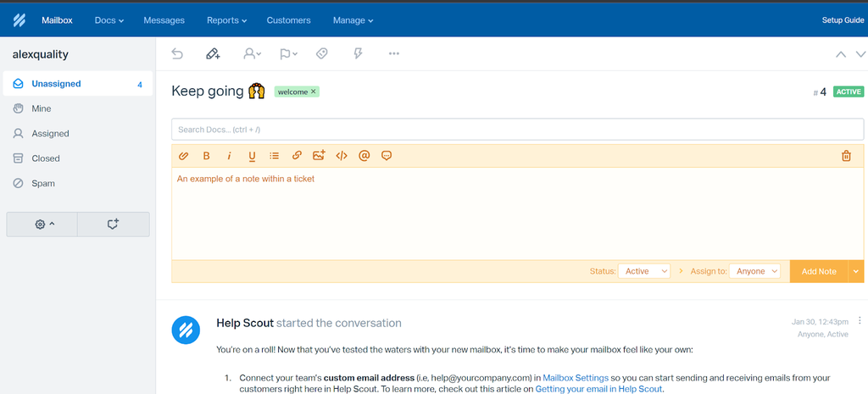Open the Manage menu
Viewport: 868px width, 394px height.
[x=353, y=20]
